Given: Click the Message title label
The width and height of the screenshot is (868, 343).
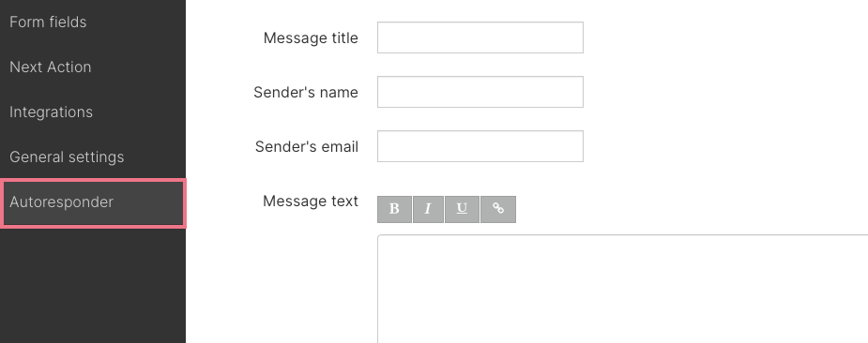Looking at the screenshot, I should tap(311, 38).
